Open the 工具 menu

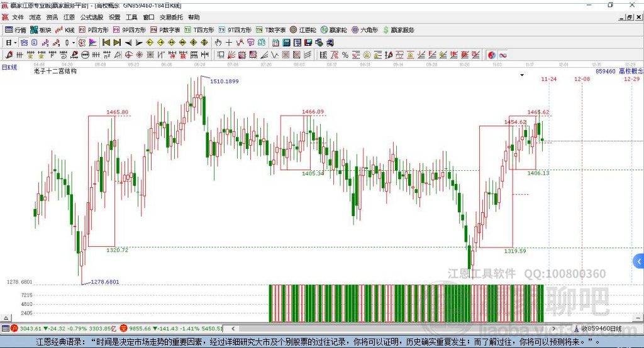pyautogui.click(x=131, y=17)
